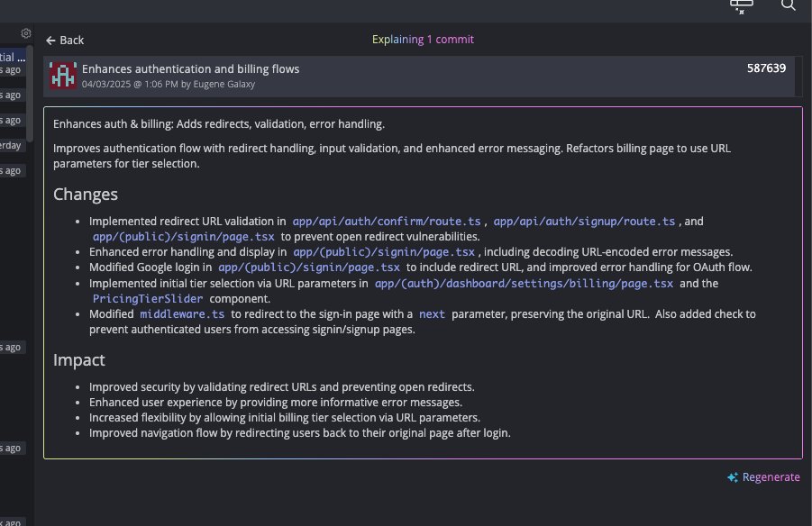Viewport: 812px width, 526px height.
Task: Click the 'Explaining 1 commit' title
Action: pyautogui.click(x=423, y=40)
